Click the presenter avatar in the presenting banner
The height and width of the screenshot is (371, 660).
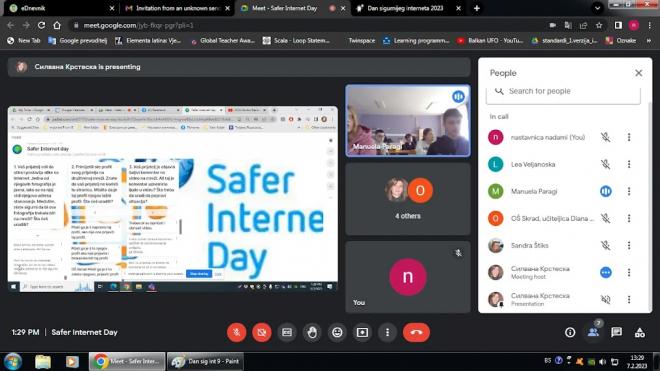click(x=21, y=67)
